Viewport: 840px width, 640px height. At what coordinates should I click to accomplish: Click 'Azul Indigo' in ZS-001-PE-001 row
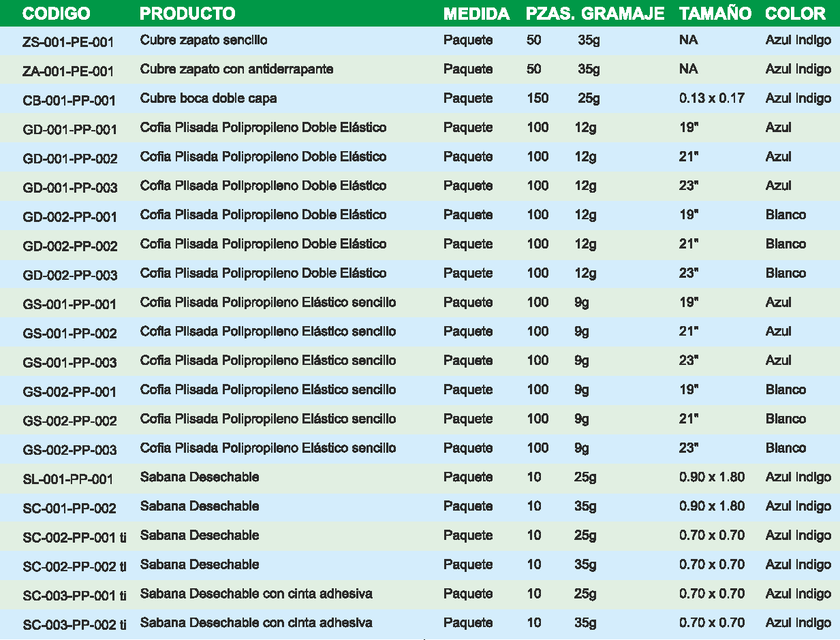click(x=798, y=40)
